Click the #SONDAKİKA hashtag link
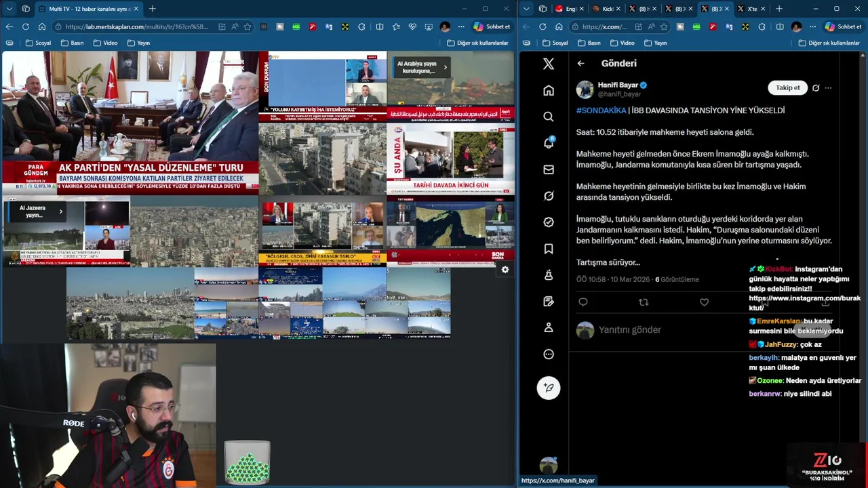Viewport: 868px width, 488px height. click(601, 110)
